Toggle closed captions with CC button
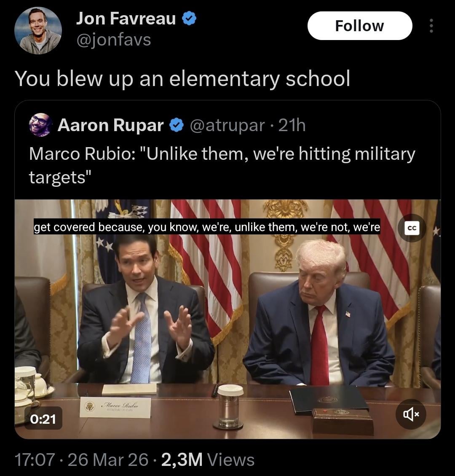 pos(412,228)
